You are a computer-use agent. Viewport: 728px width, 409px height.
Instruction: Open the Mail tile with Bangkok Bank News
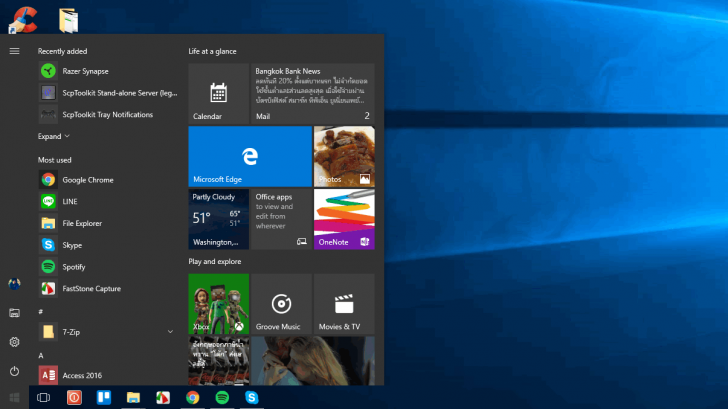[x=313, y=94]
